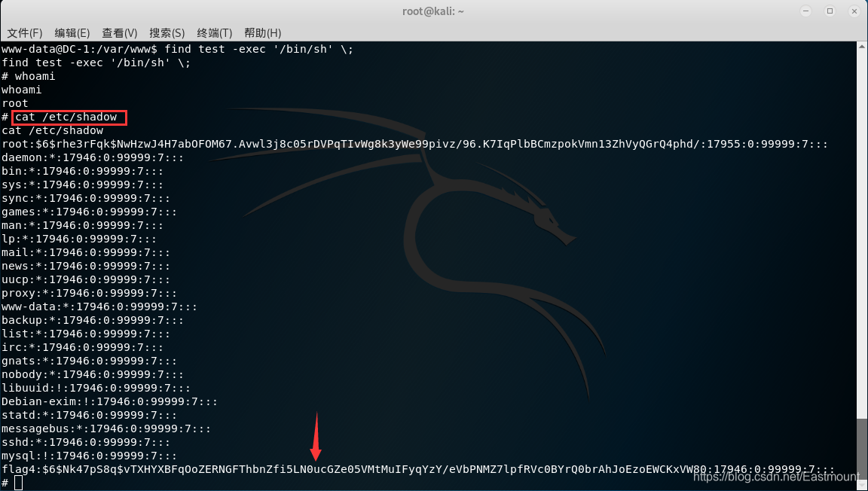This screenshot has height=491, width=868.
Task: Click the 'uucp:*:17946' line
Action: pos(86,279)
